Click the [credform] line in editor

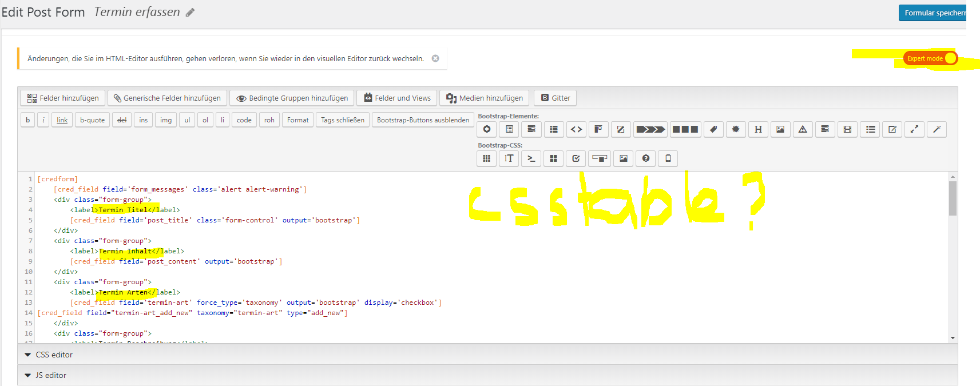(58, 179)
